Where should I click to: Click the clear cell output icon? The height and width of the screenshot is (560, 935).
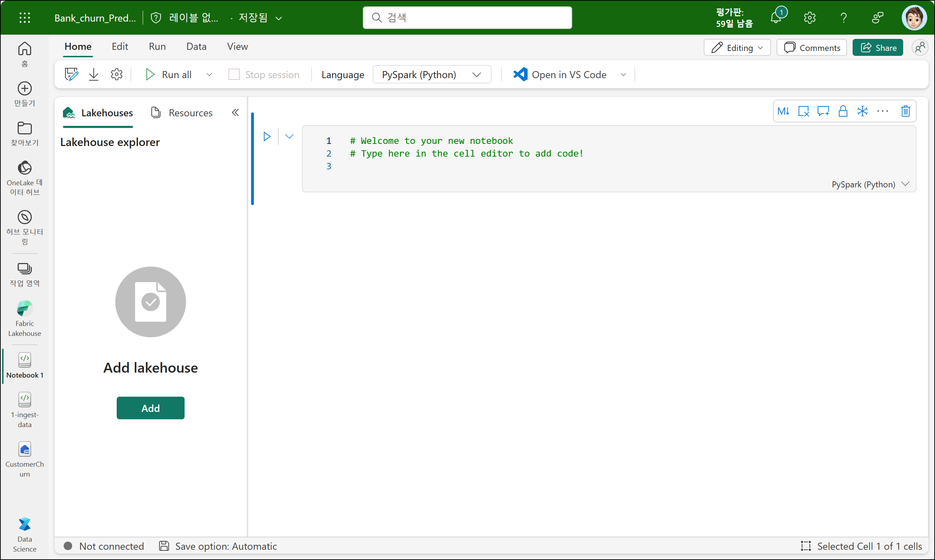[804, 111]
